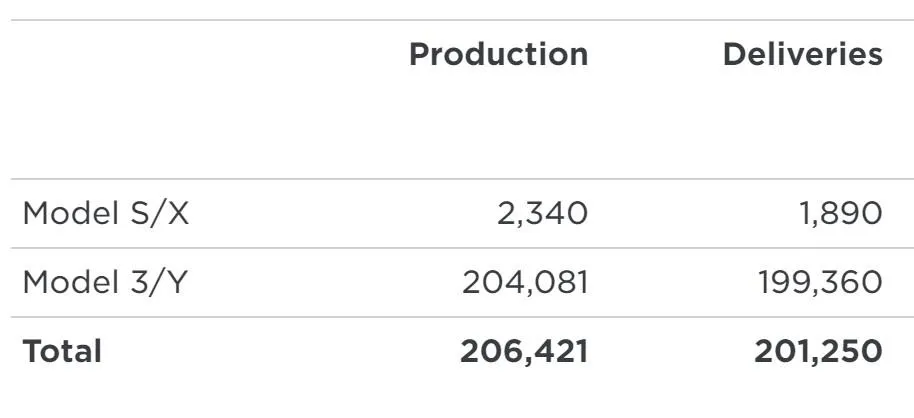Click total production number 206,421

pyautogui.click(x=524, y=351)
